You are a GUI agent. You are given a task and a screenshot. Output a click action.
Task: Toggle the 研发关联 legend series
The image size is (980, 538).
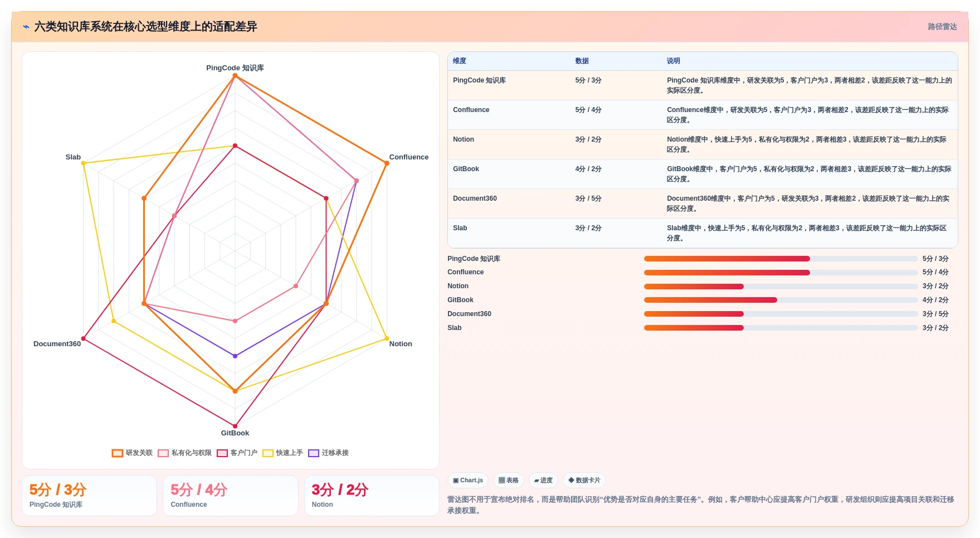point(132,453)
